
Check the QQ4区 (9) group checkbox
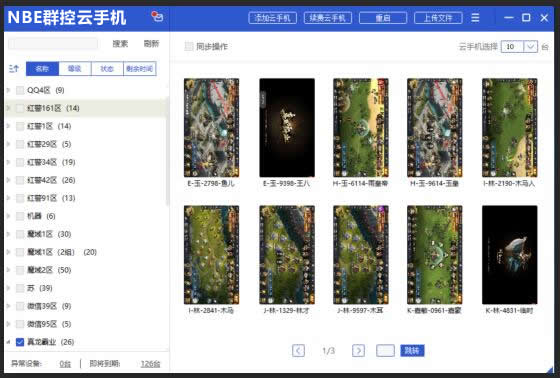click(20, 90)
